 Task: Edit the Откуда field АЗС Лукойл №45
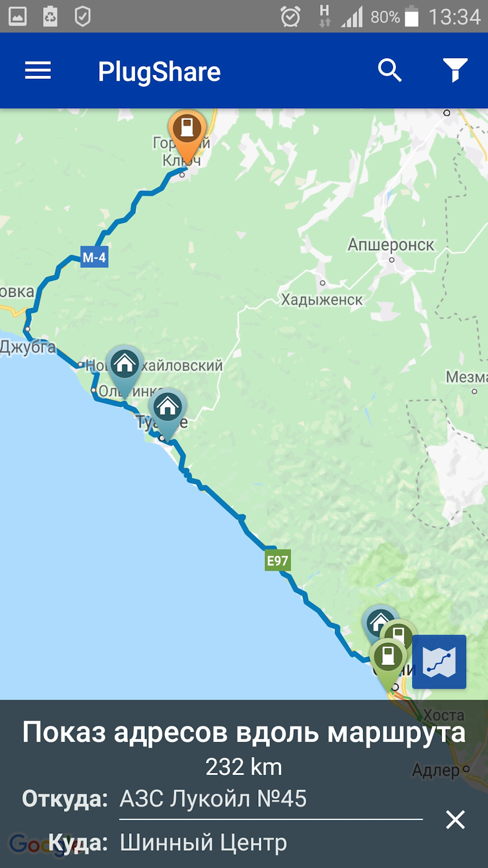[x=270, y=799]
